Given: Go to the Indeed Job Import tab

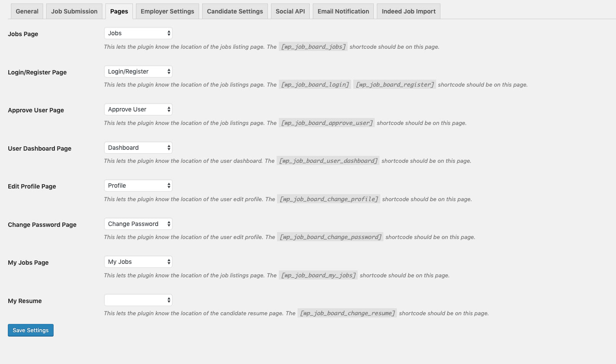Looking at the screenshot, I should pyautogui.click(x=409, y=11).
